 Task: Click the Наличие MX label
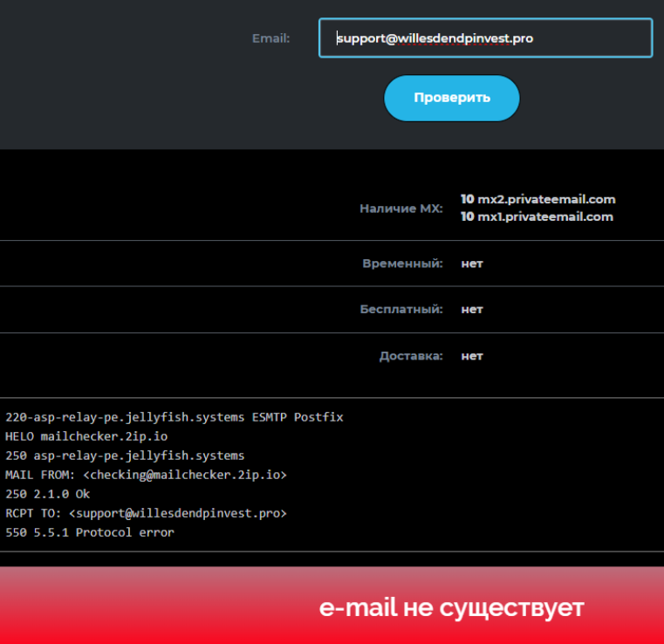click(400, 209)
